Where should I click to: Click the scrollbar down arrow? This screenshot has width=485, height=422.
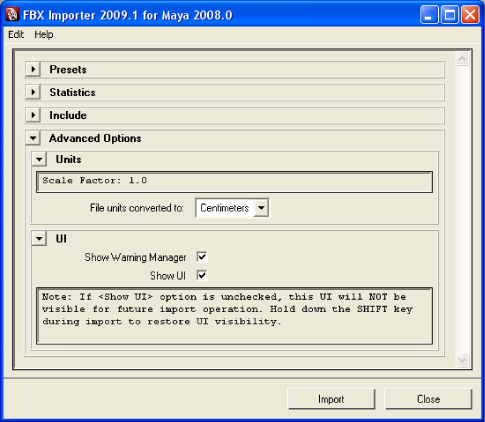[x=462, y=360]
